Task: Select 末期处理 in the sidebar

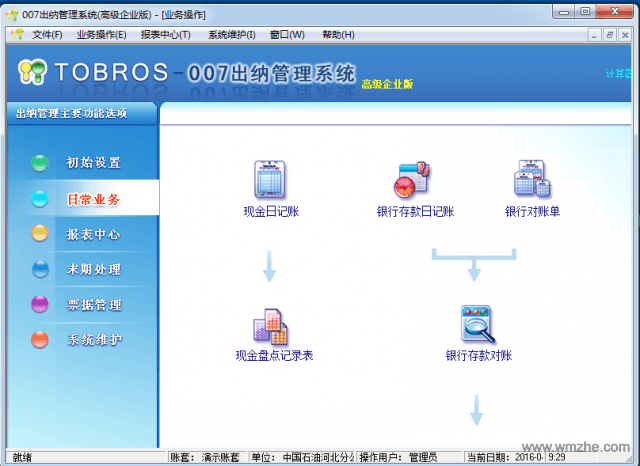Action: pyautogui.click(x=93, y=269)
